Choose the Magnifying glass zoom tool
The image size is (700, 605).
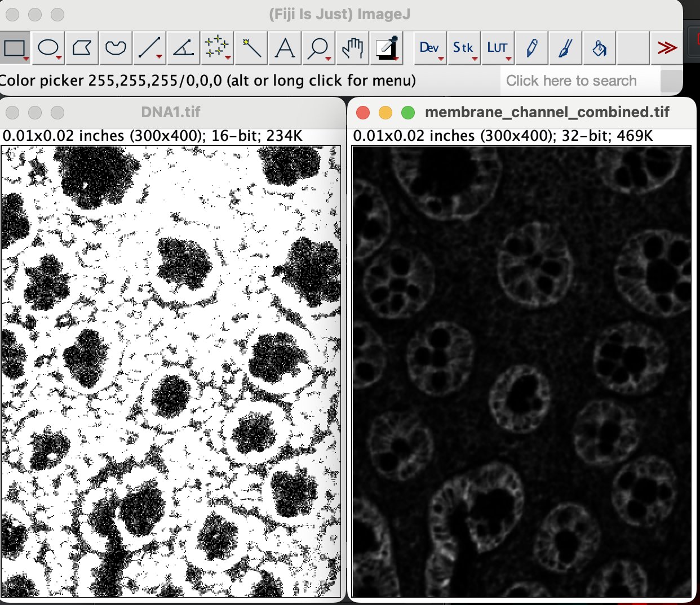click(x=319, y=48)
